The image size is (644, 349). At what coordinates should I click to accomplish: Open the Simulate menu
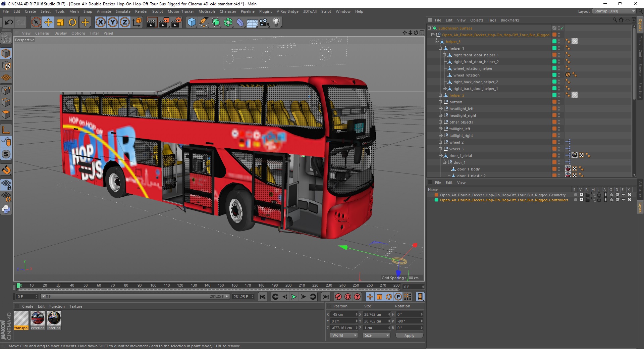click(123, 11)
